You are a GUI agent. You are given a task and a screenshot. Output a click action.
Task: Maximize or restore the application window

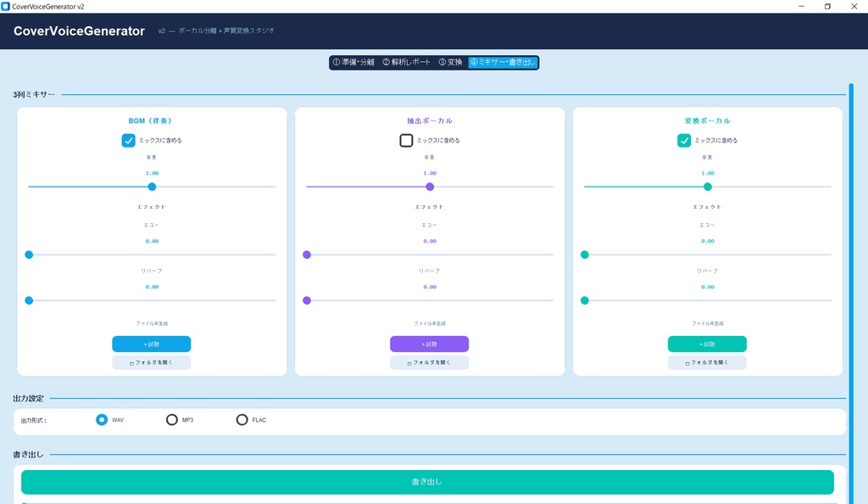827,6
